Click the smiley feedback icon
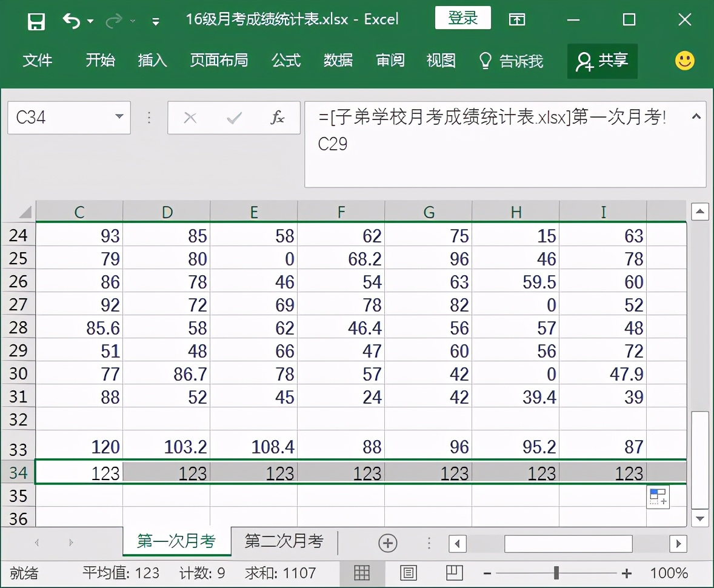The width and height of the screenshot is (714, 588). tap(684, 61)
